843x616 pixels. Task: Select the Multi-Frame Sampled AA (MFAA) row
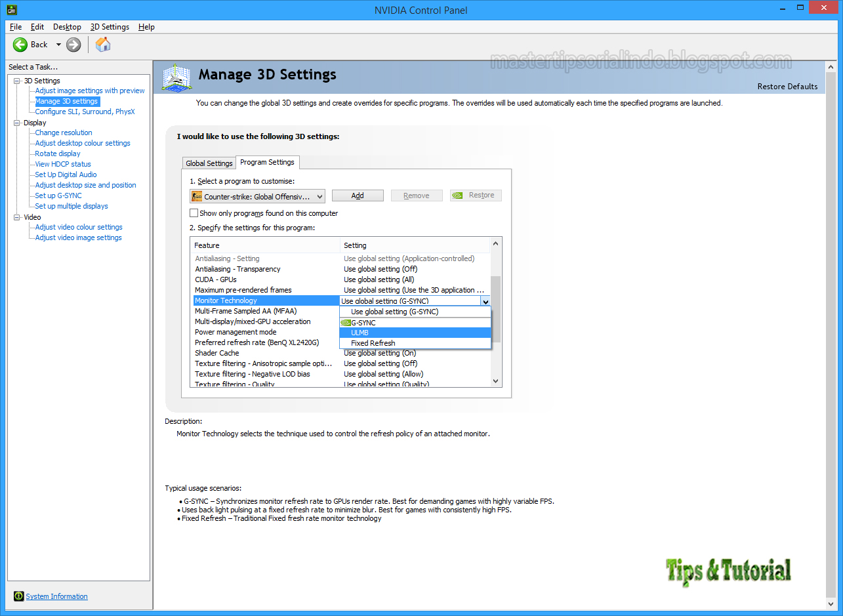click(266, 311)
